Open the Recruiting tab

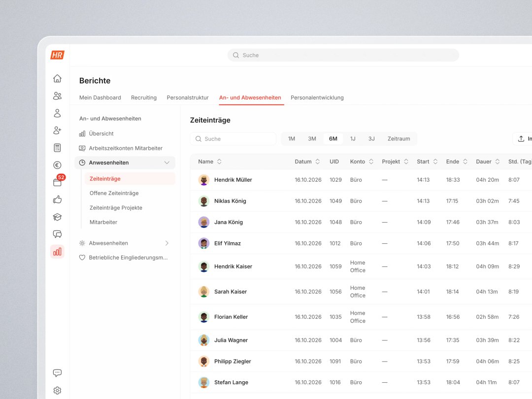click(144, 98)
